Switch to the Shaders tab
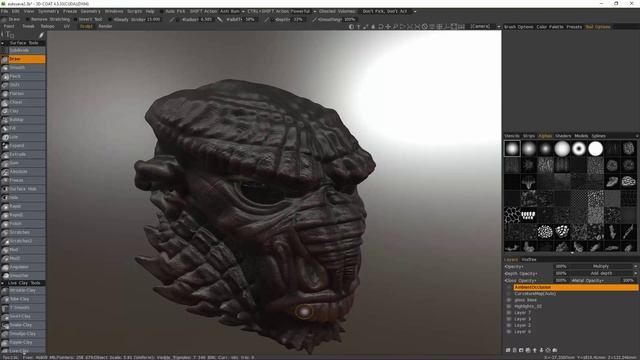Image resolution: width=640 pixels, height=360 pixels. (x=563, y=136)
